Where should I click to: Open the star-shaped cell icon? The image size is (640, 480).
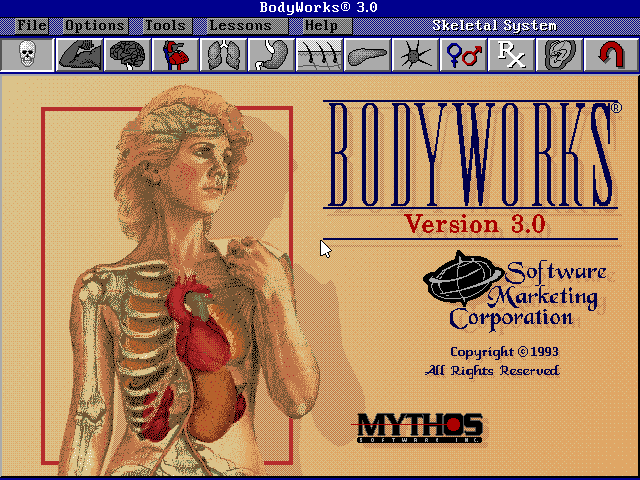tap(416, 55)
